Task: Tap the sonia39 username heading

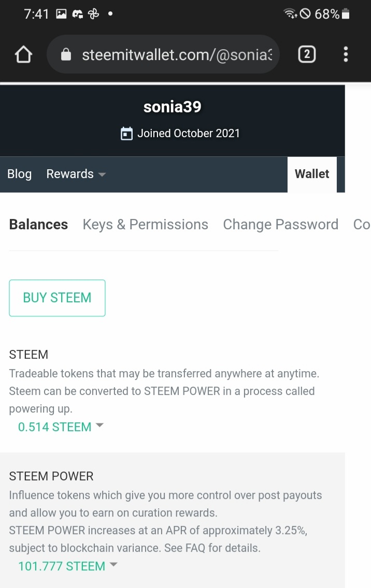Action: (x=172, y=107)
